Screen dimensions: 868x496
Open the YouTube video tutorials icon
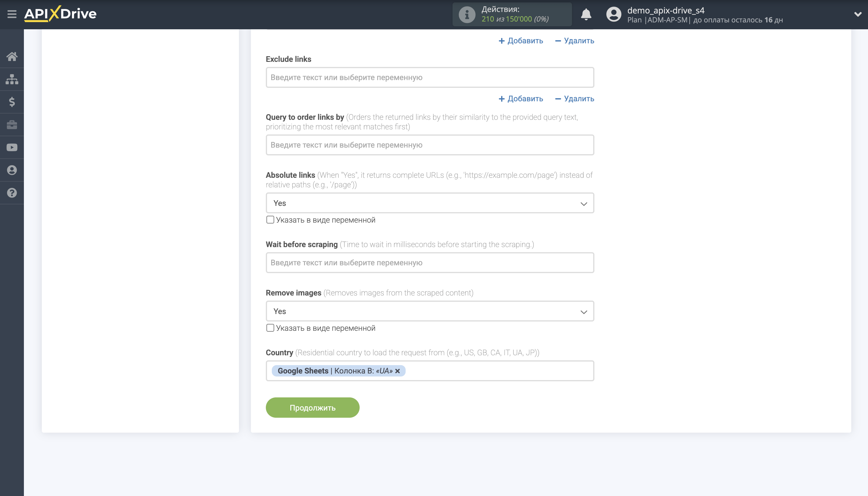click(x=12, y=148)
